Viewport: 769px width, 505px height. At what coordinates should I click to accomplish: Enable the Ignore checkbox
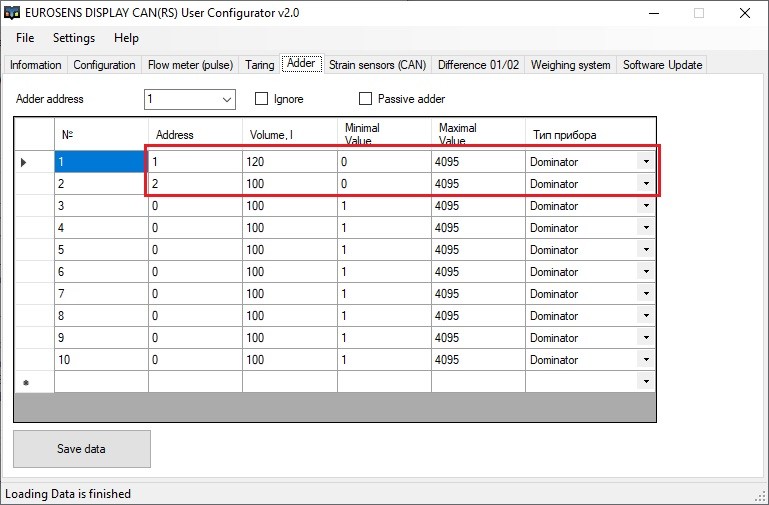[262, 99]
